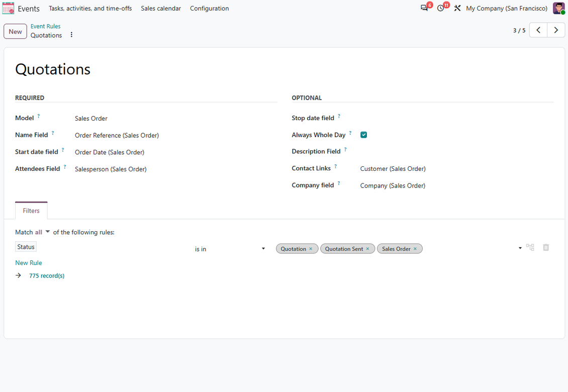Image resolution: width=568 pixels, height=392 pixels.
Task: Open the messages conversation icon
Action: (424, 8)
